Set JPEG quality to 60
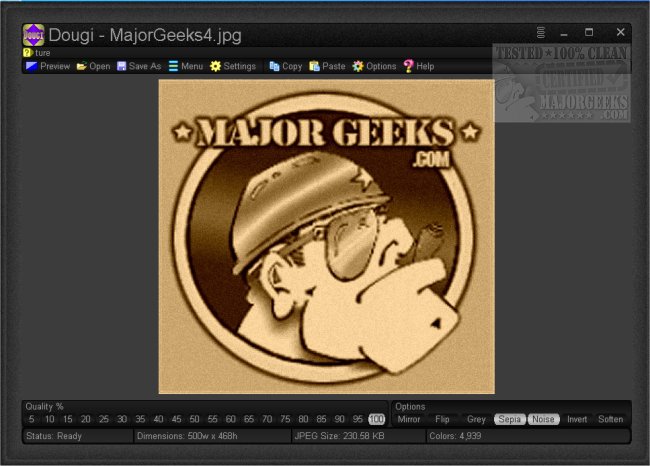Viewport: 650px width, 466px height. (x=231, y=419)
